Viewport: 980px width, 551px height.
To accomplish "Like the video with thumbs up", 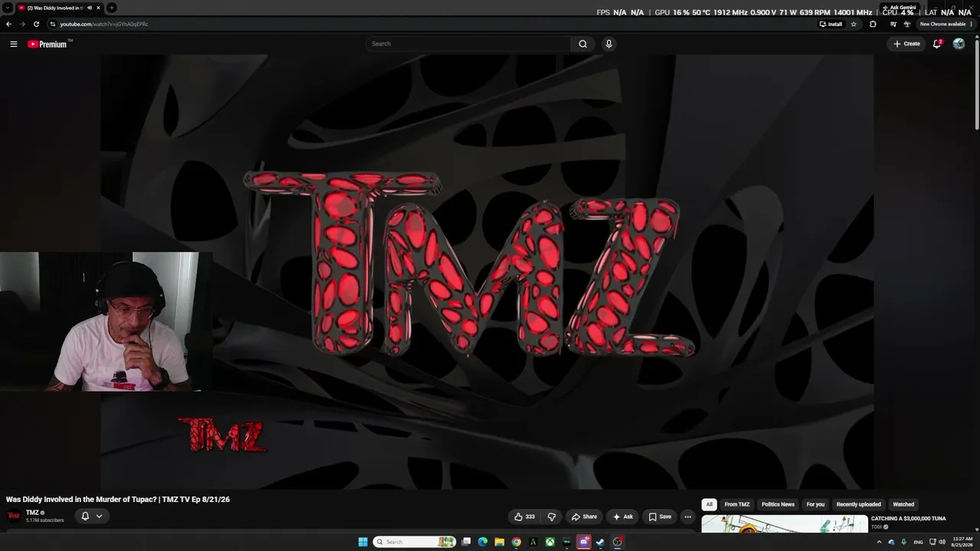I will pyautogui.click(x=524, y=517).
